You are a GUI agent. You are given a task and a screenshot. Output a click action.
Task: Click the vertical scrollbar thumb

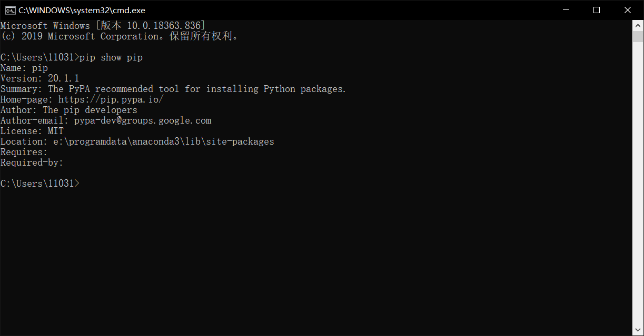tap(638, 36)
